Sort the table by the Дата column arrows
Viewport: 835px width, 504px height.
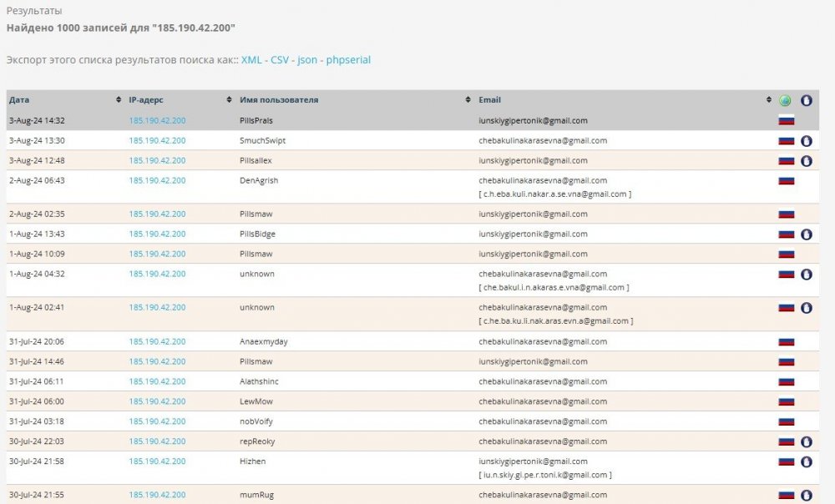pyautogui.click(x=118, y=100)
